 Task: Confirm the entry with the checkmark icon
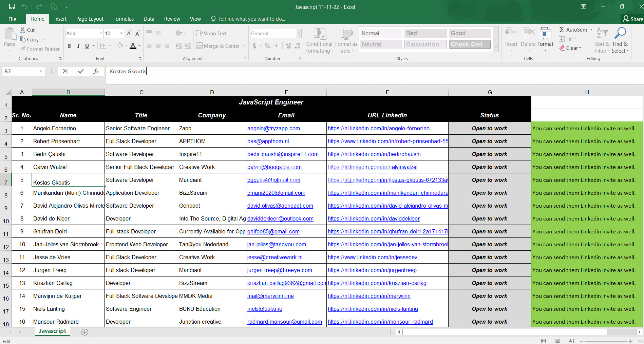(81, 71)
